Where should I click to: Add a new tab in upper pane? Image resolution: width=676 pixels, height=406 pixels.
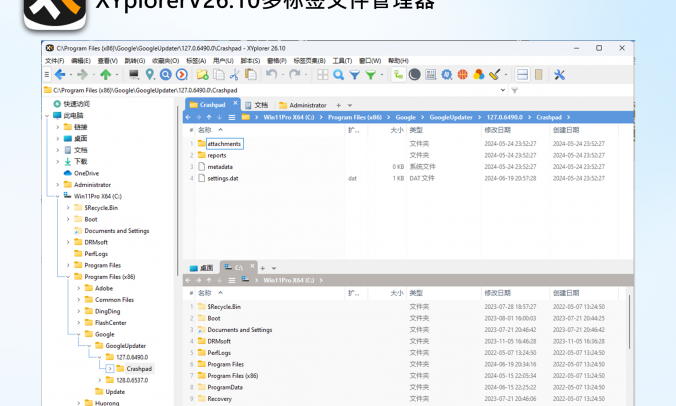[338, 105]
